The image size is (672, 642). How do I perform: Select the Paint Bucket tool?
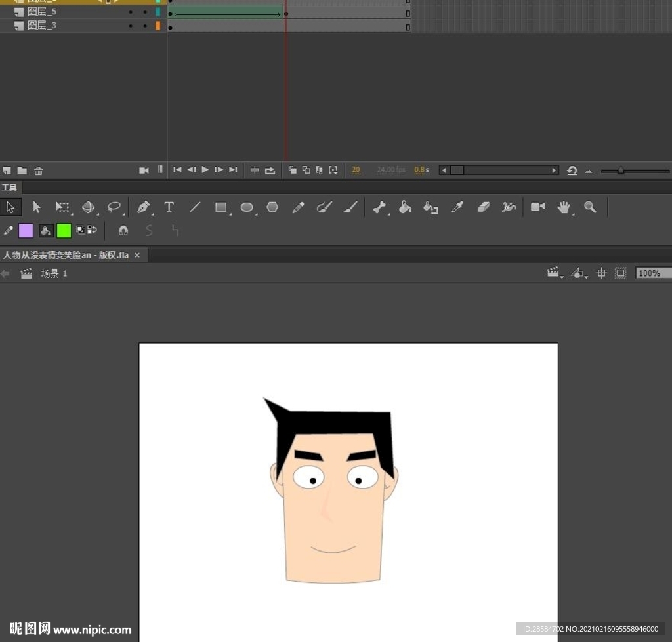coord(405,207)
